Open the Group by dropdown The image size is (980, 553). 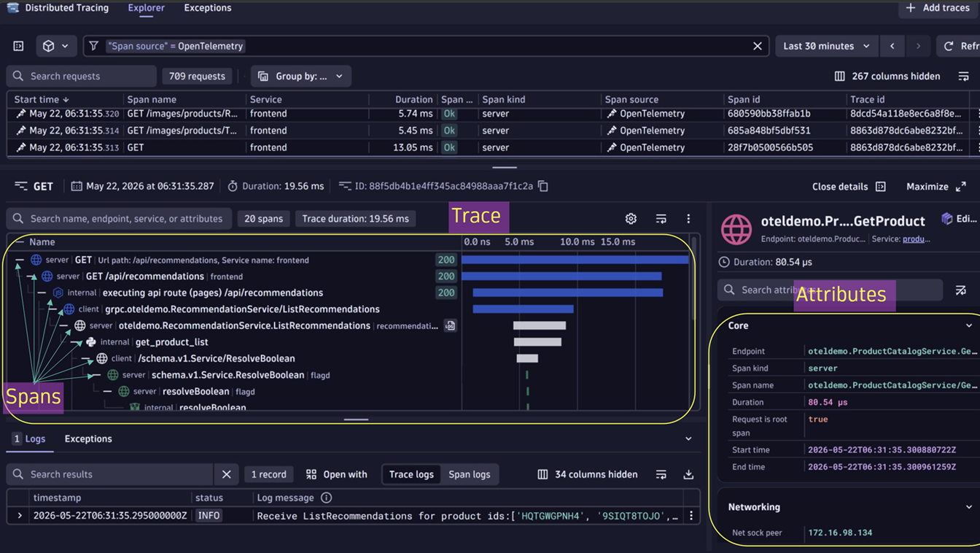300,76
